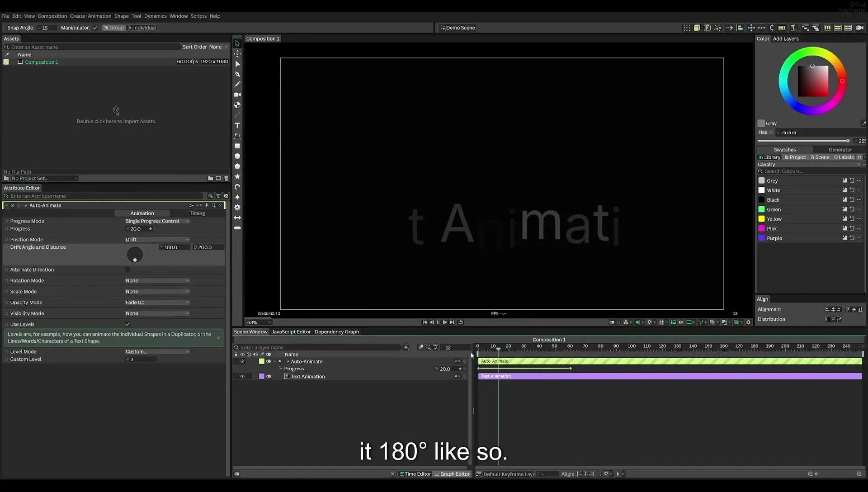The height and width of the screenshot is (492, 868).
Task: Zoom in on the timeline
Action: click(859, 474)
